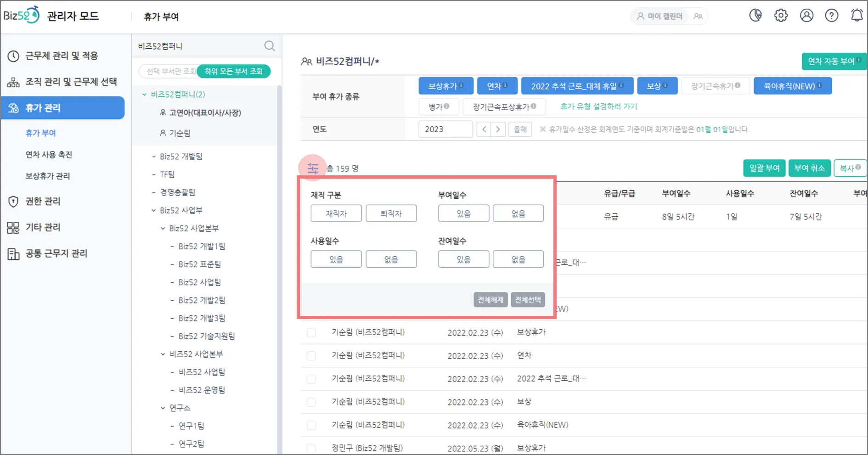Collapse the 비즈52컴퍼니(2) tree node
The height and width of the screenshot is (455, 868).
pyautogui.click(x=144, y=95)
